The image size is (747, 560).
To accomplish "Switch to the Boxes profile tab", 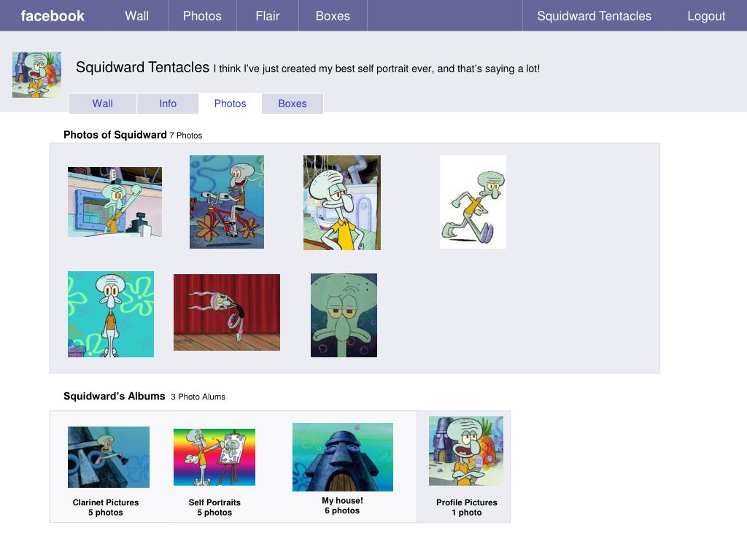I will tap(292, 104).
